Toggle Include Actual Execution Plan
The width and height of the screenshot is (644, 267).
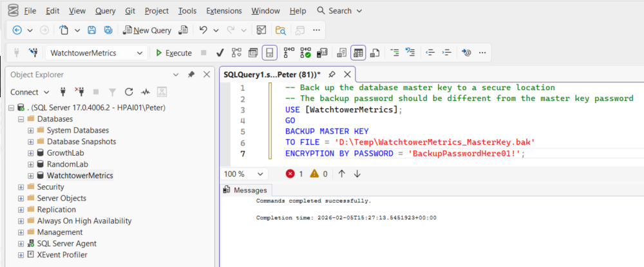[x=289, y=53]
